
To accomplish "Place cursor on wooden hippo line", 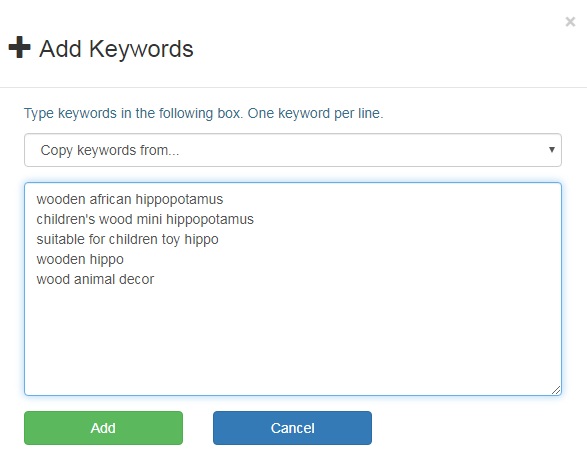I will [80, 260].
